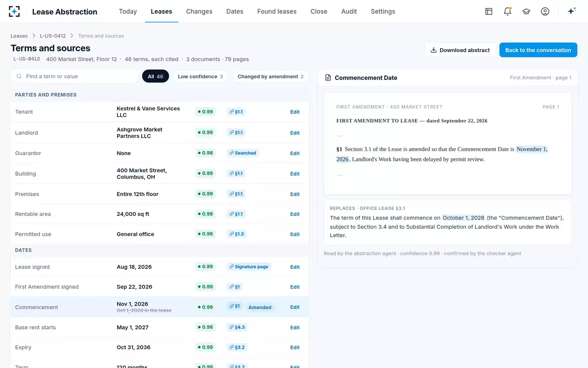Open the Dates tab
The width and height of the screenshot is (588, 368).
coord(235,11)
